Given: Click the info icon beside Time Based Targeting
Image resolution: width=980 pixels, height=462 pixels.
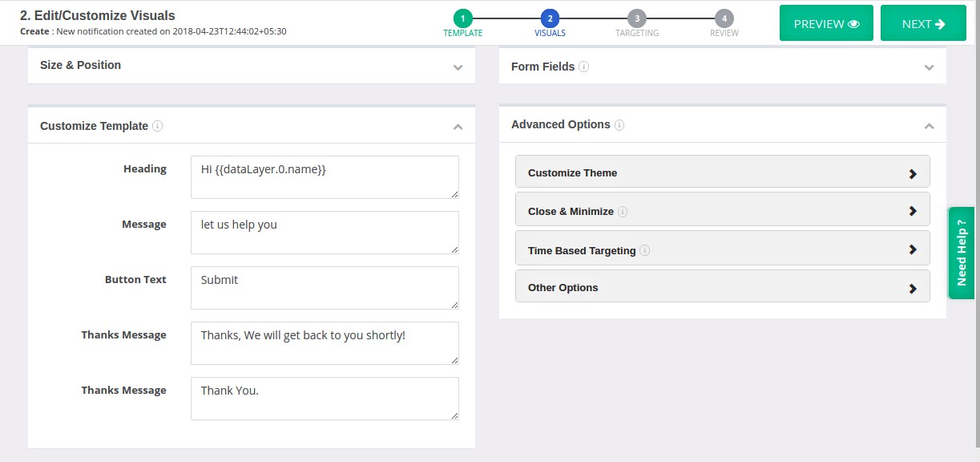Looking at the screenshot, I should (x=645, y=250).
